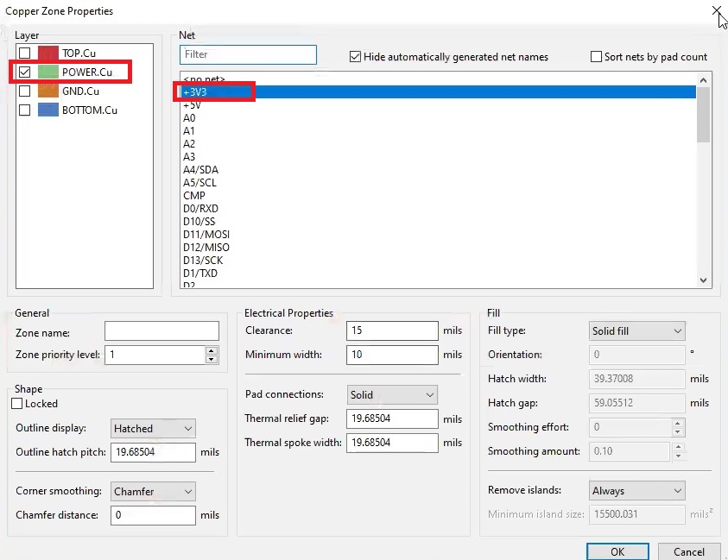The width and height of the screenshot is (728, 560).
Task: Open the Remove islands dropdown
Action: tap(636, 490)
